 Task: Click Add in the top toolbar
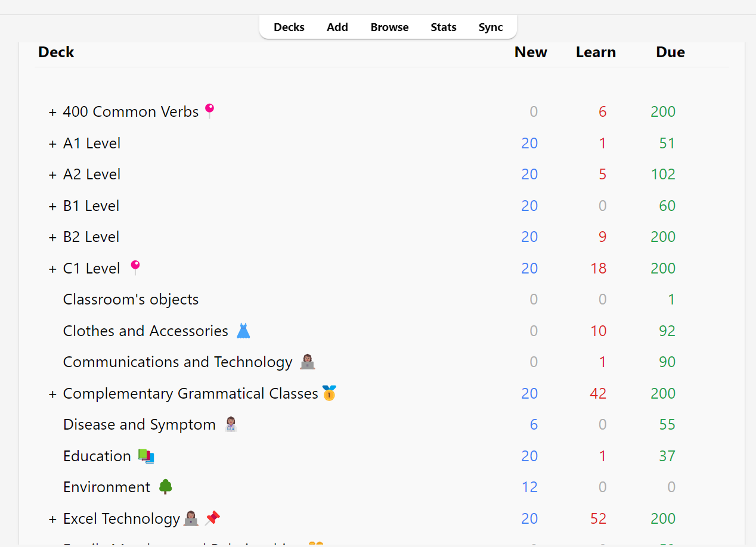point(337,27)
